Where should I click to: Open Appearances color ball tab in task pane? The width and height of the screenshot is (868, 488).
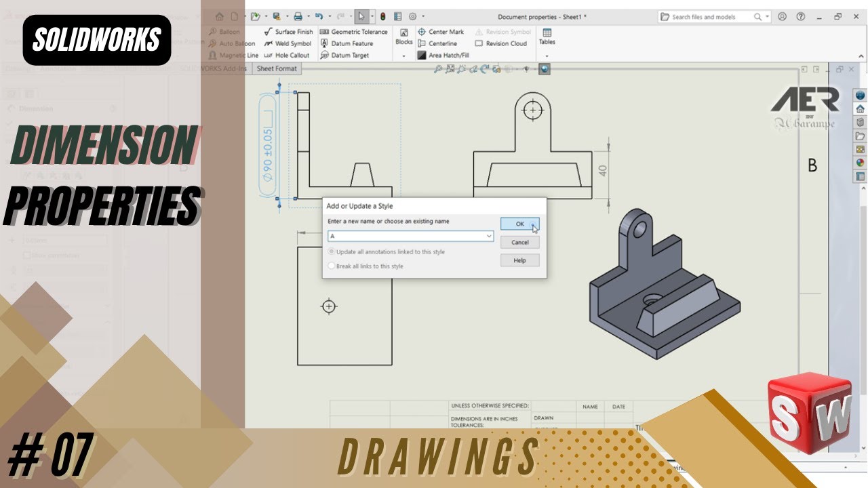(x=860, y=163)
